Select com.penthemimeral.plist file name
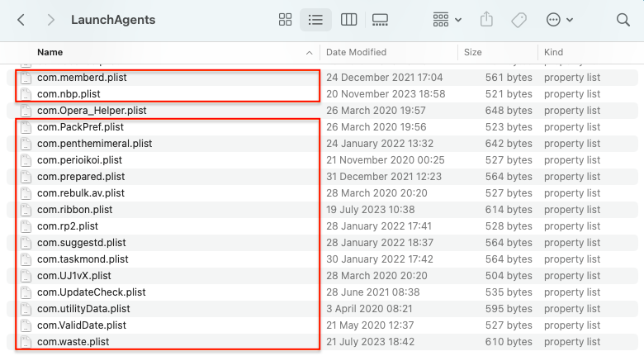Screen dimensions: 644x356 pos(94,144)
